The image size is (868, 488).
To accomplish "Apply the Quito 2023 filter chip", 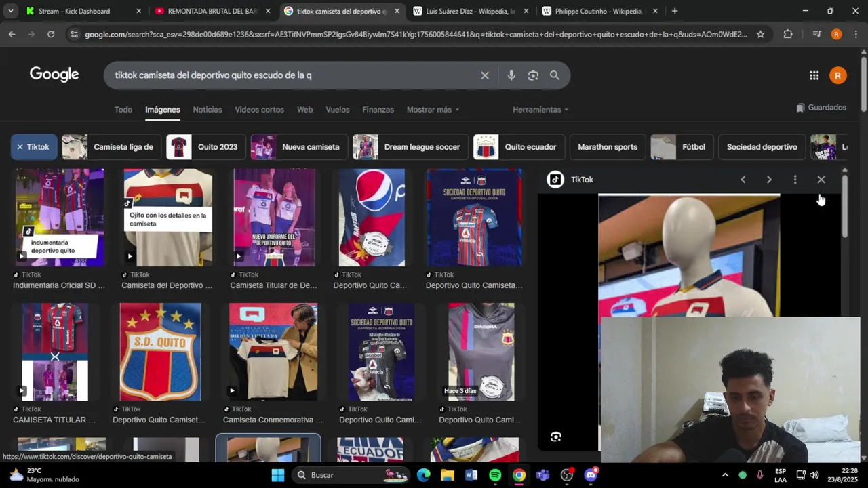I will (x=205, y=147).
